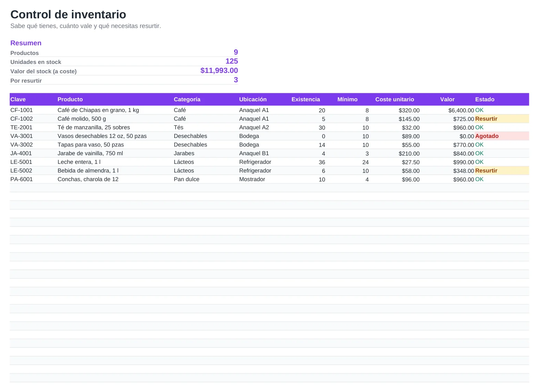Click the subtitle 'Sabe qué tienes, cuánto vale…'

coord(86,26)
